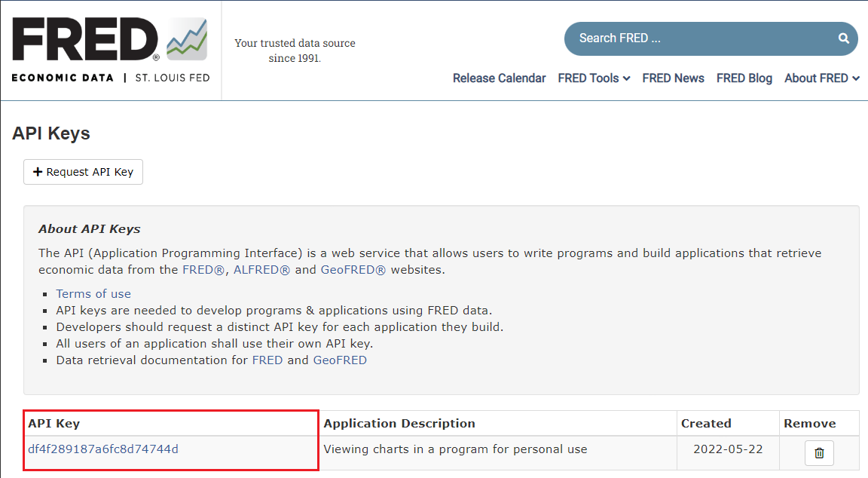The image size is (868, 478).
Task: Delete the API key with trash icon
Action: point(819,452)
